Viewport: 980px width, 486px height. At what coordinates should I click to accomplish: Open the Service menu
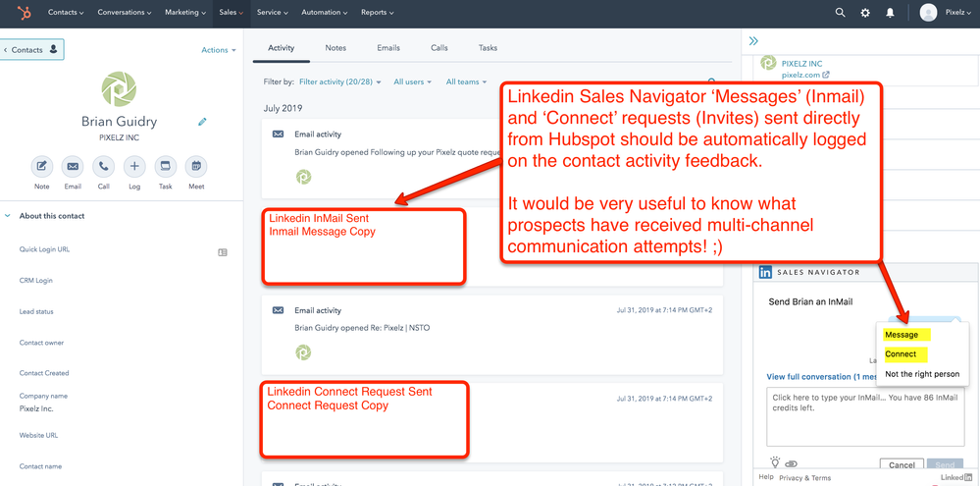(x=273, y=13)
